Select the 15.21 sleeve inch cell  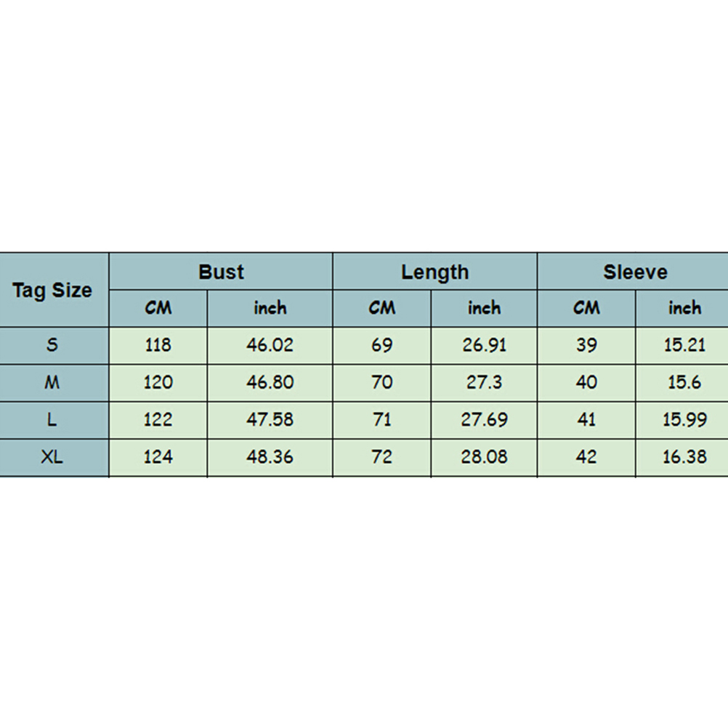[x=684, y=345]
